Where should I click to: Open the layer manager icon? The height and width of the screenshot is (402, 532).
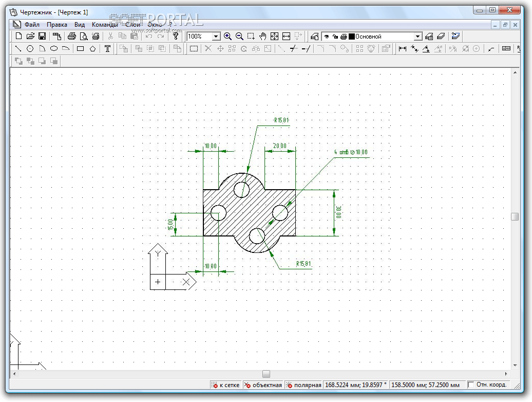(314, 36)
